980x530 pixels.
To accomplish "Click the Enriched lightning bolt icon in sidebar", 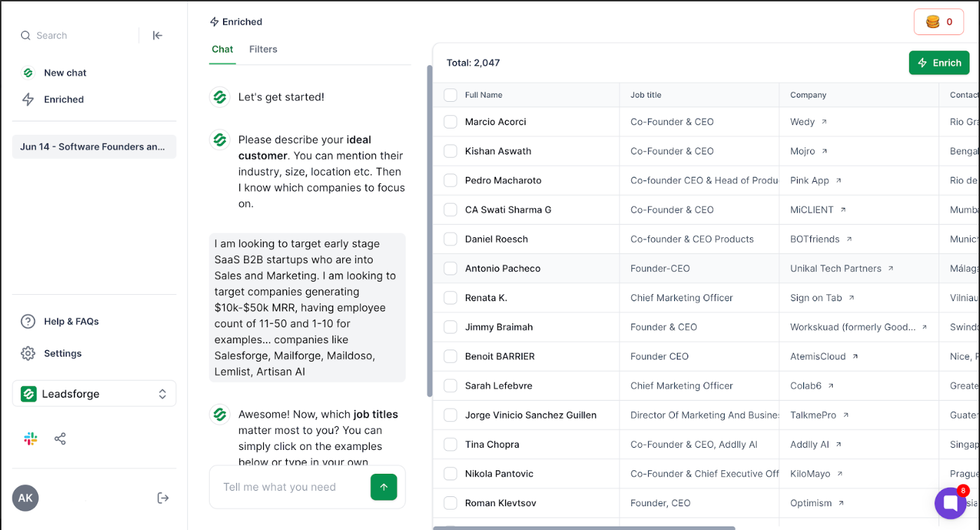I will tap(28, 100).
